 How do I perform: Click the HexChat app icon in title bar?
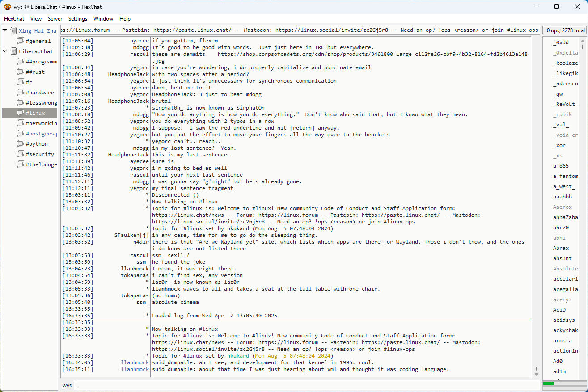click(x=7, y=7)
